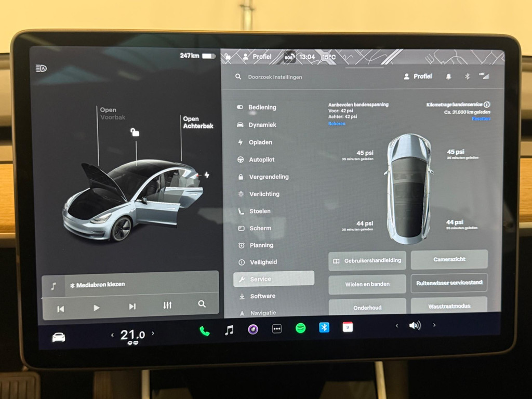The width and height of the screenshot is (532, 399).
Task: Lower volume with left chevron
Action: [397, 326]
